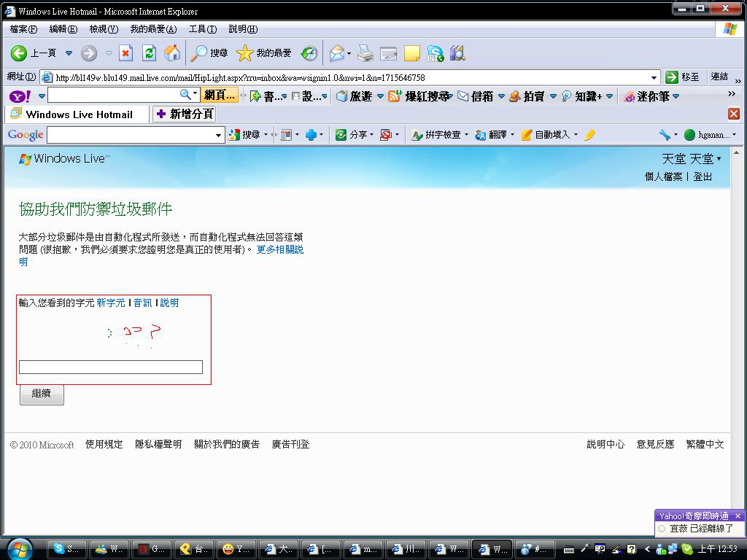Open the 檔案(F) menu

[x=23, y=29]
